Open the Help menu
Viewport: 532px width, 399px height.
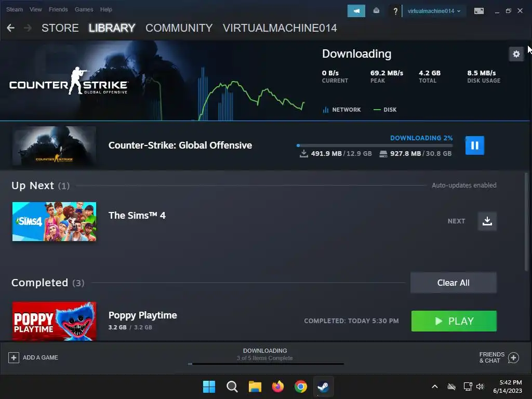[106, 9]
